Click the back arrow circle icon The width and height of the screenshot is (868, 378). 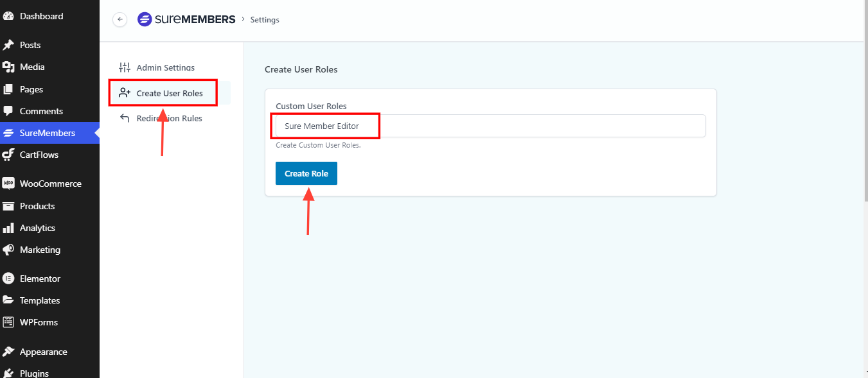[x=120, y=19]
